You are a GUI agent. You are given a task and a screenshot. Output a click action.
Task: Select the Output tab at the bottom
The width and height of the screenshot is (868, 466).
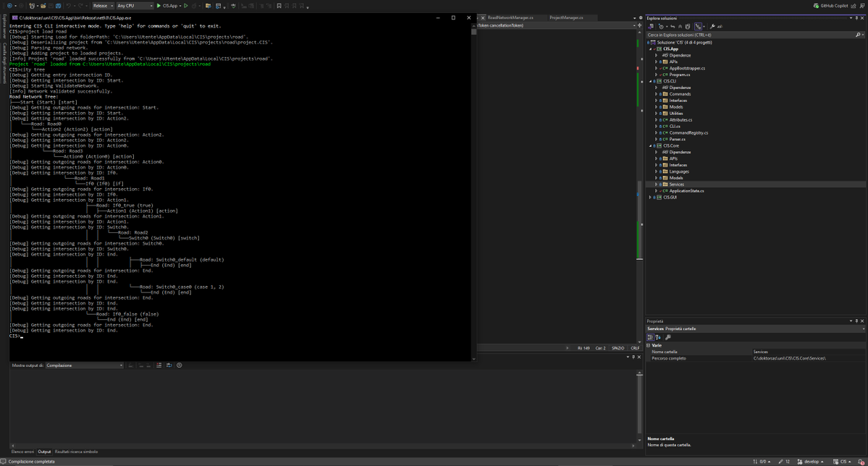44,452
